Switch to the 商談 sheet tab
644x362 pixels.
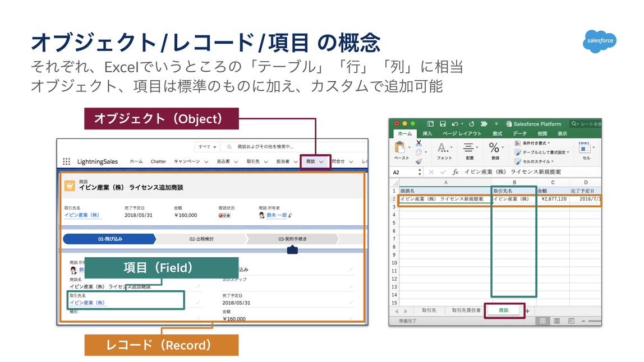click(504, 310)
